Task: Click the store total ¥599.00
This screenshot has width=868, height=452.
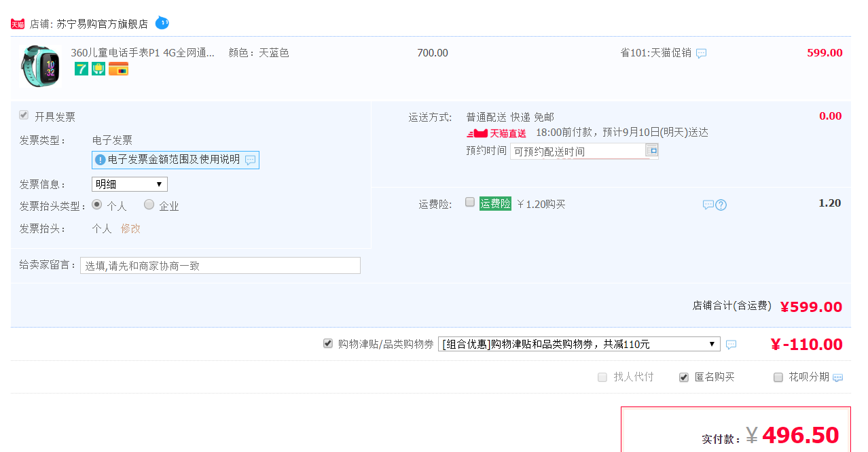Action: click(x=812, y=307)
